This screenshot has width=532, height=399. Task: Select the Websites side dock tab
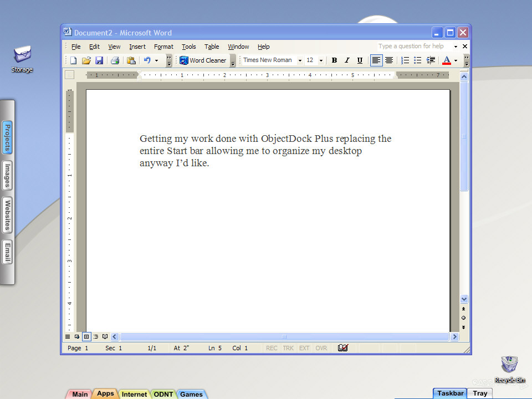pos(7,215)
